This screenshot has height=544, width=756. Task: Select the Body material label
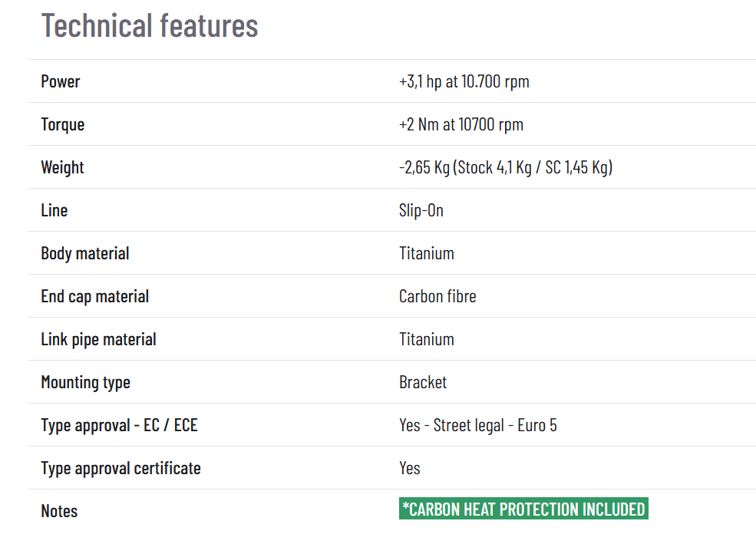(x=85, y=253)
